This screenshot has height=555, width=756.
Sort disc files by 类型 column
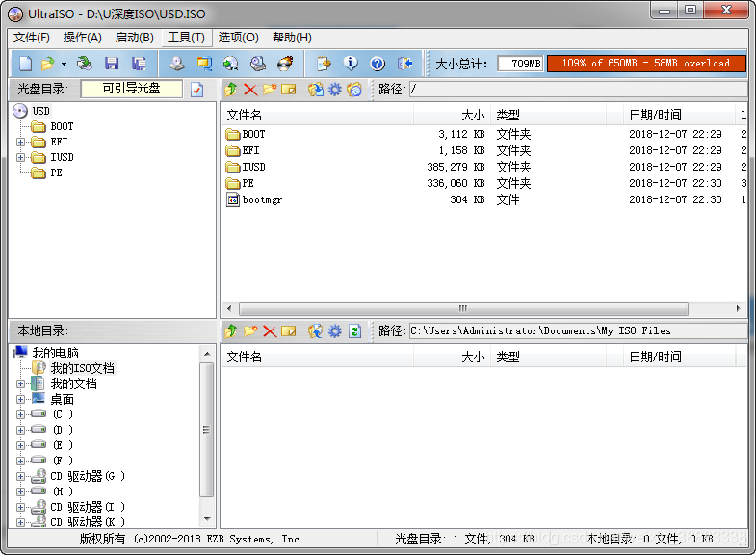(549, 115)
